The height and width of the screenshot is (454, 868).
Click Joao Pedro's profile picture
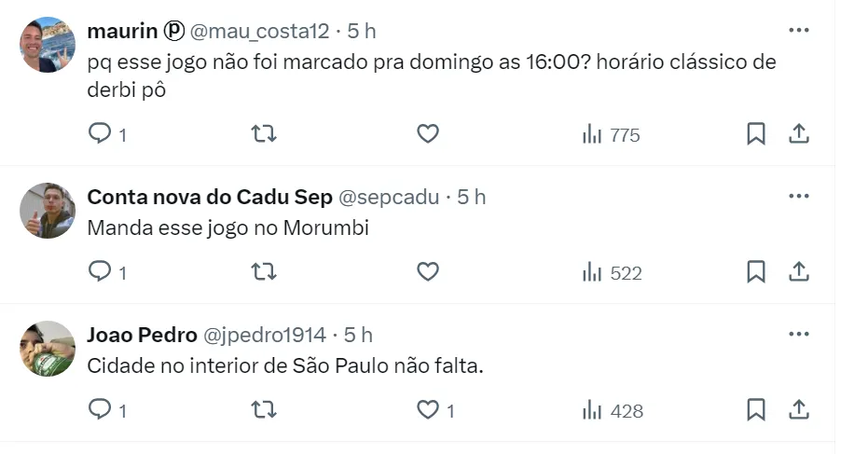click(x=48, y=349)
